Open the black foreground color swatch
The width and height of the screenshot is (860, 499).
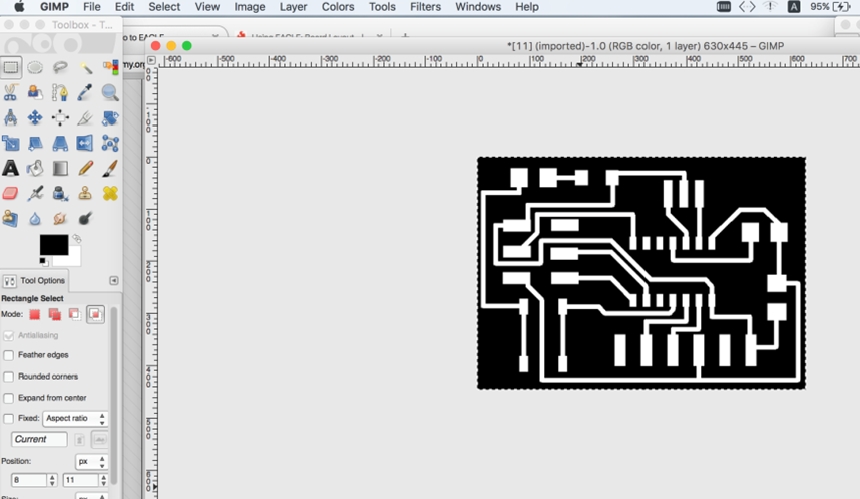[x=54, y=245]
